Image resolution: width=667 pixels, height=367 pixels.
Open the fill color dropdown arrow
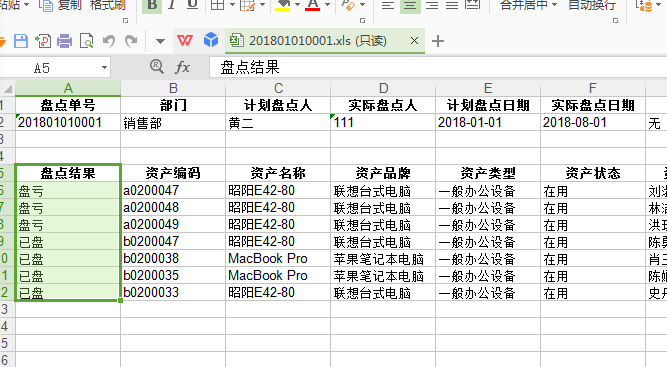[297, 5]
